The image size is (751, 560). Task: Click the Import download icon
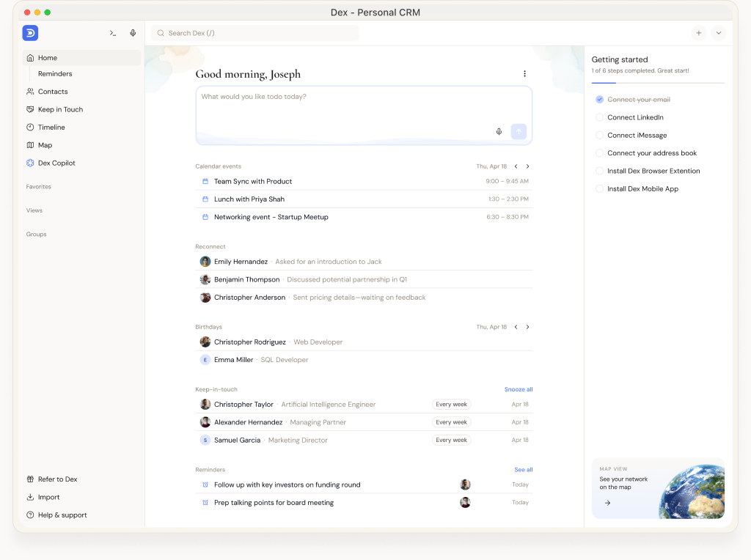(30, 497)
